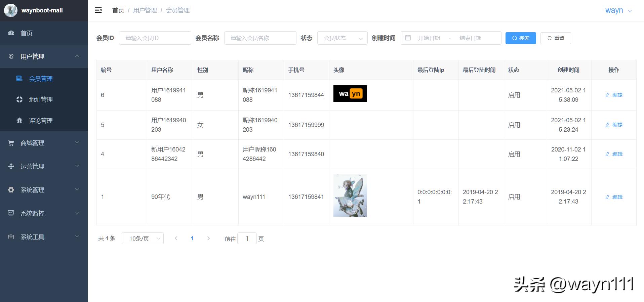Image resolution: width=644 pixels, height=302 pixels.
Task: Open the 10条/页 page size dropdown
Action: (x=143, y=239)
